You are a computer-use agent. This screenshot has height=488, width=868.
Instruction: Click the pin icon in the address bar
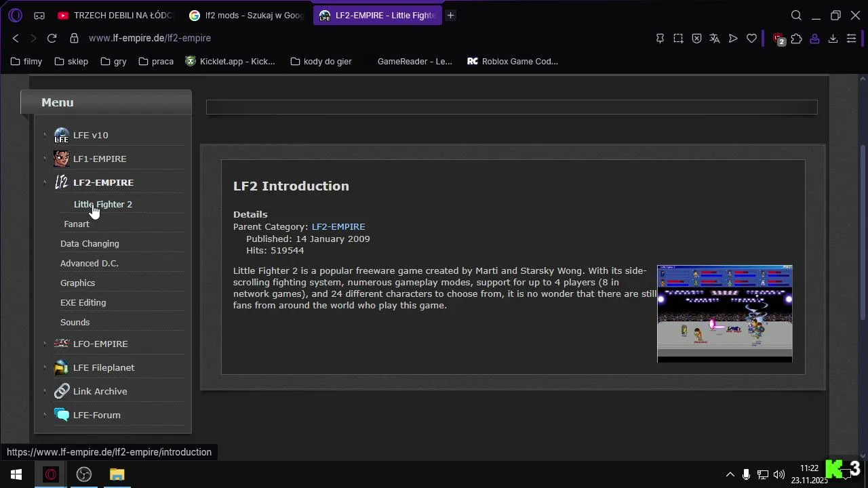click(660, 39)
